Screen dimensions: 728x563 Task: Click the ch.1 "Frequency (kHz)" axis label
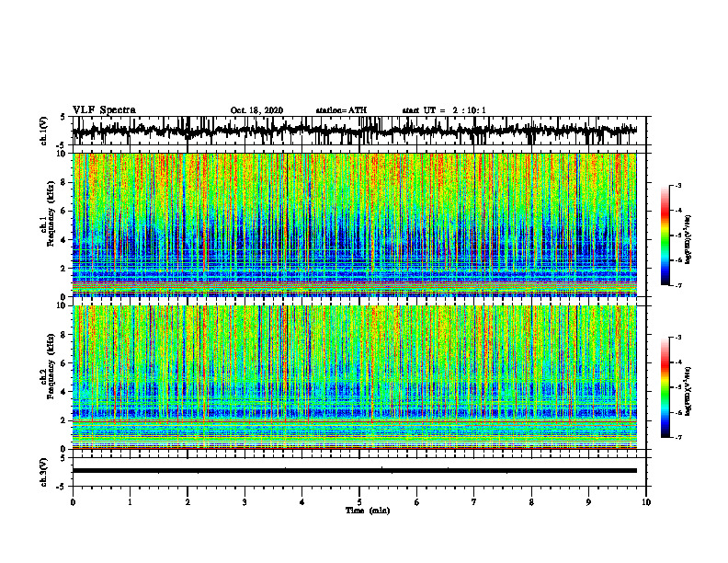pyautogui.click(x=51, y=213)
